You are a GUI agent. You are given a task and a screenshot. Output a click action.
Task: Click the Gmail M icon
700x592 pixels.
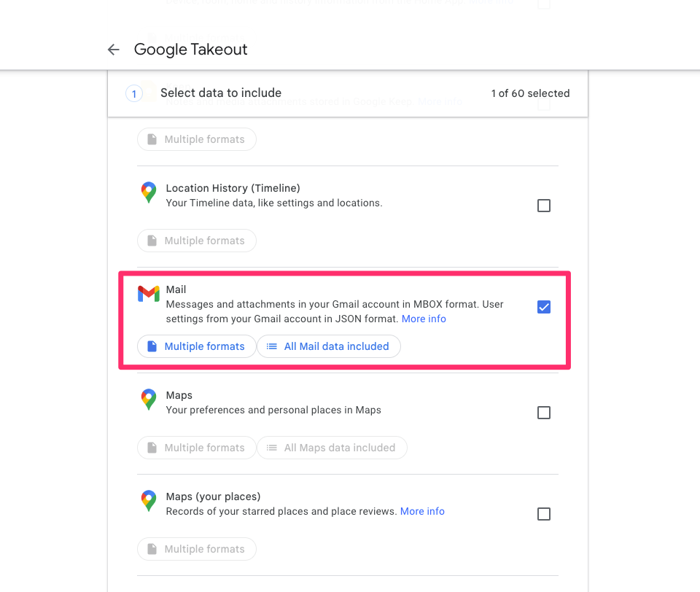[149, 294]
